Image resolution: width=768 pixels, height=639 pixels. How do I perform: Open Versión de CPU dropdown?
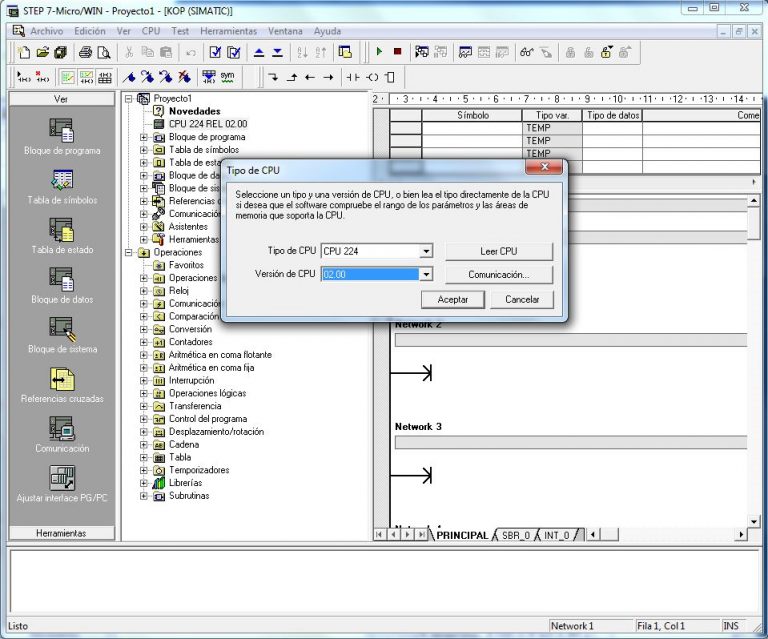click(426, 274)
